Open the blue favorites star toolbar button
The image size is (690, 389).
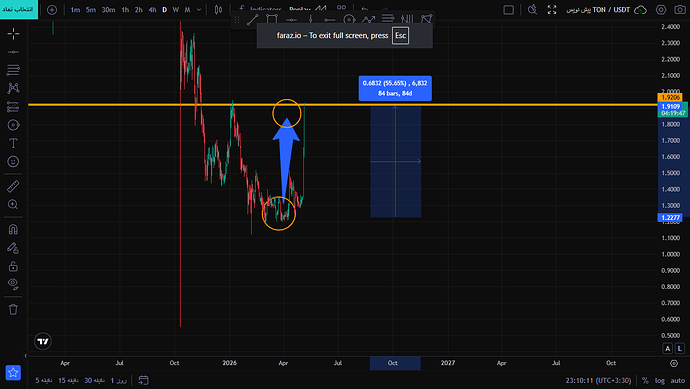(x=13, y=373)
